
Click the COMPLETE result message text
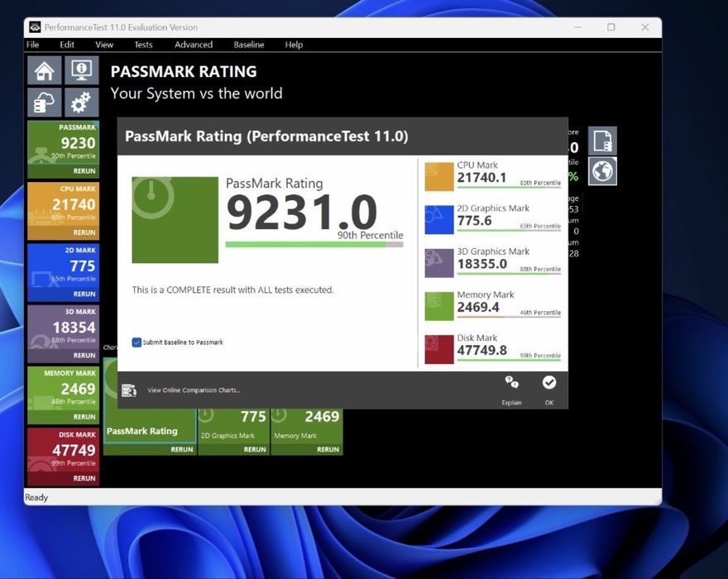click(232, 289)
